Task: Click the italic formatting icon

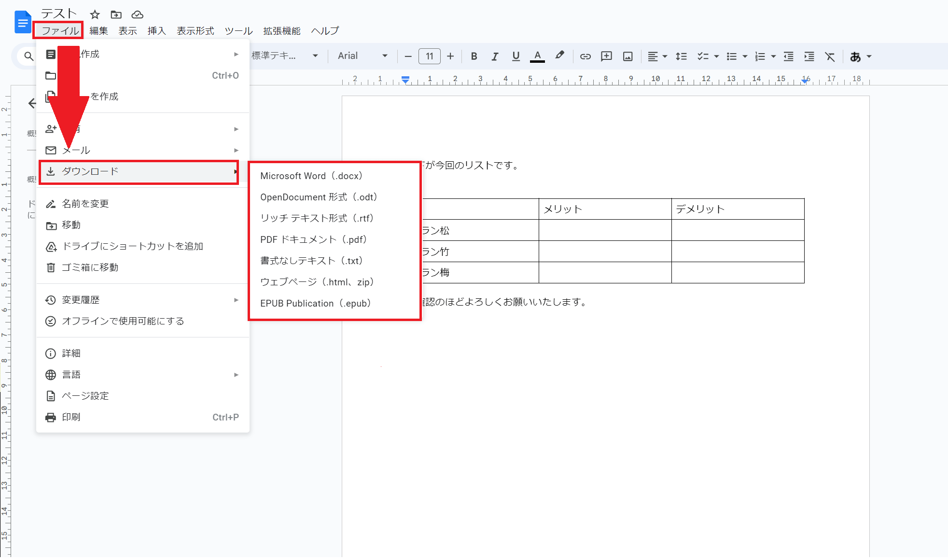Action: click(495, 56)
